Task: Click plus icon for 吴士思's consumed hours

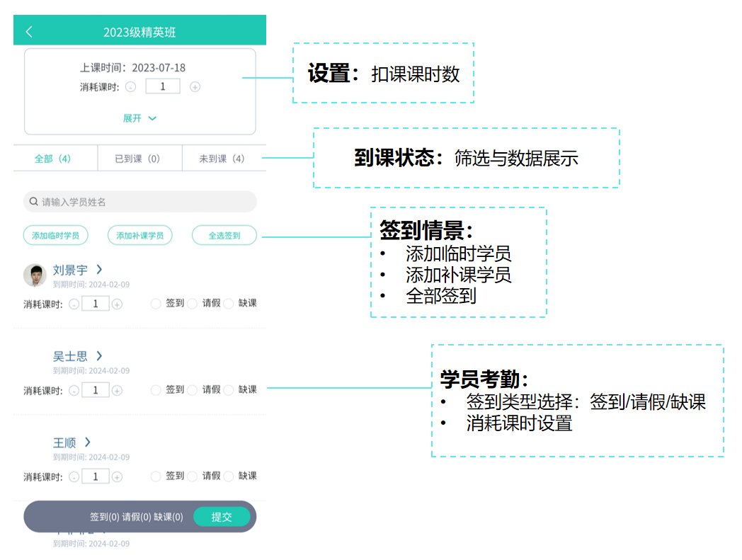Action: [118, 390]
